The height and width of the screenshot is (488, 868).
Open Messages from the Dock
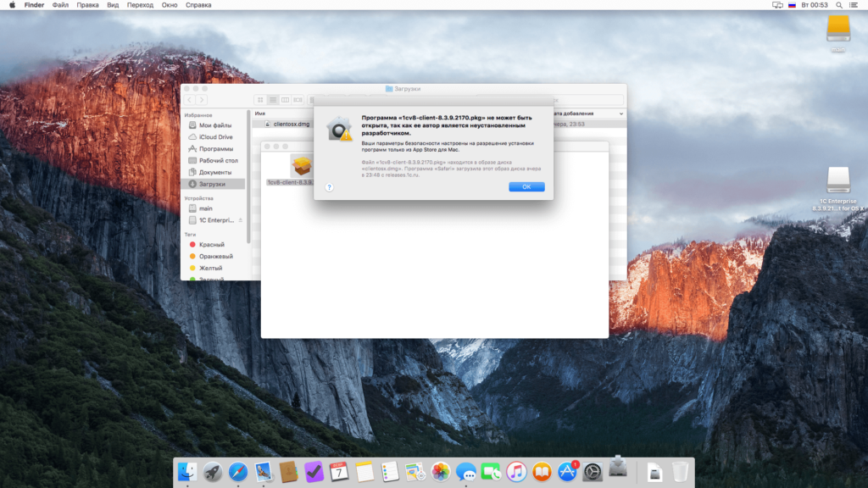click(x=466, y=472)
